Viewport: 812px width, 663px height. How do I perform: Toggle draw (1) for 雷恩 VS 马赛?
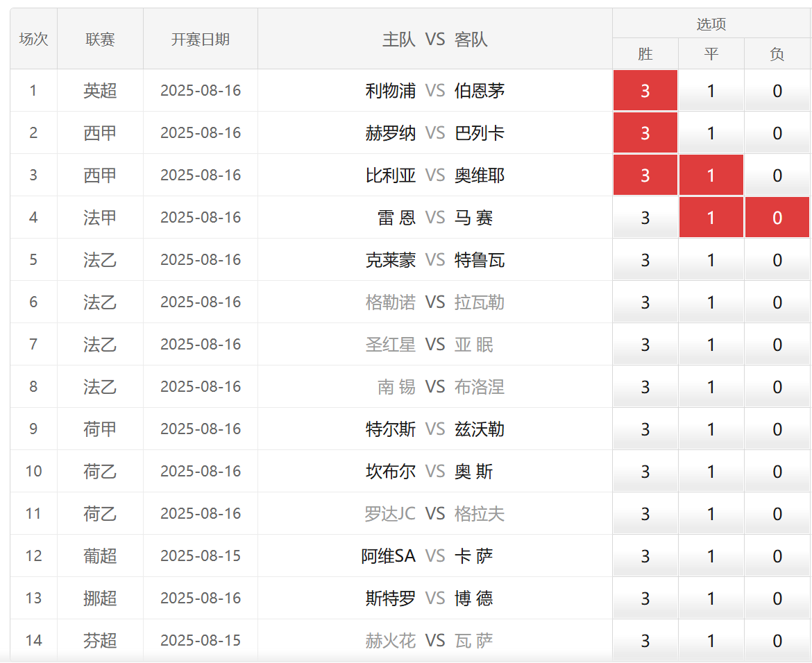pyautogui.click(x=711, y=217)
